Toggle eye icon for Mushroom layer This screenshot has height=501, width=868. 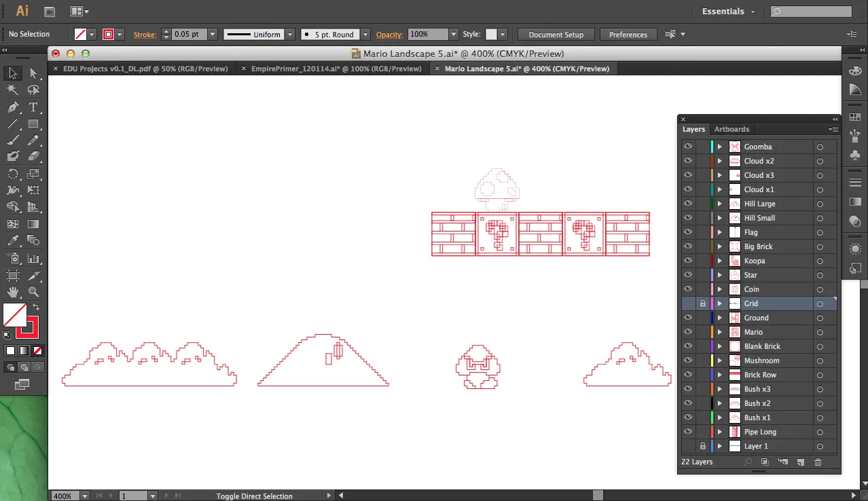[688, 360]
